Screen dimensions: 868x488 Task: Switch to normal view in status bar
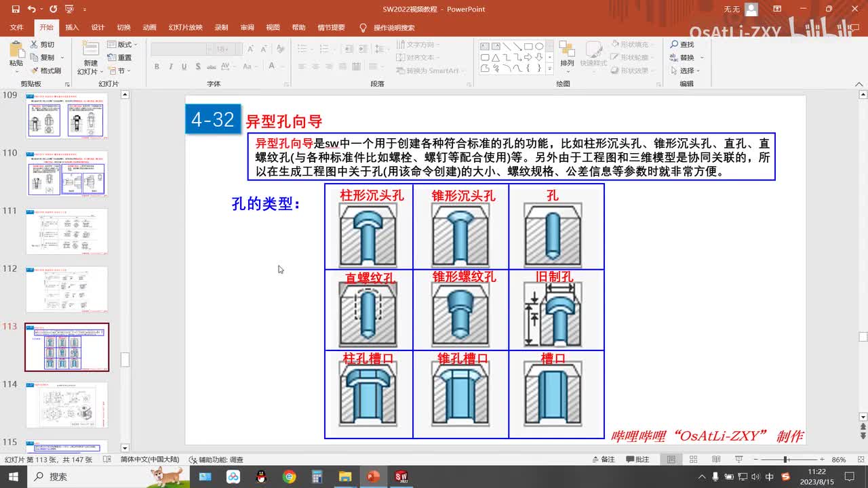click(x=671, y=460)
